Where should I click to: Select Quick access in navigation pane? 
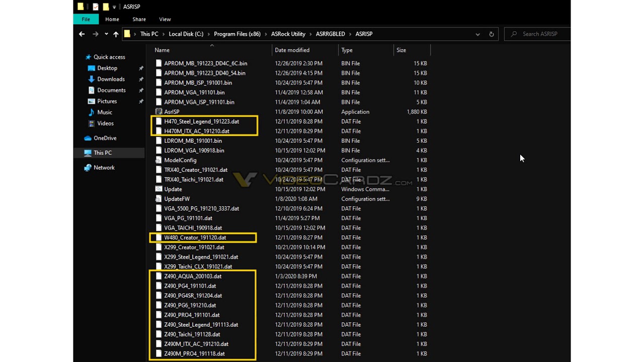[x=109, y=57]
